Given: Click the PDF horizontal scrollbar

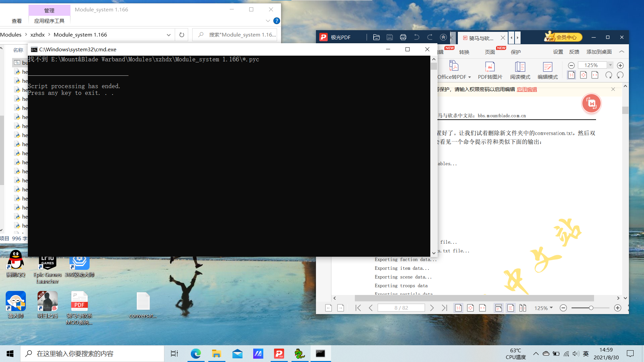Looking at the screenshot, I should point(474,298).
